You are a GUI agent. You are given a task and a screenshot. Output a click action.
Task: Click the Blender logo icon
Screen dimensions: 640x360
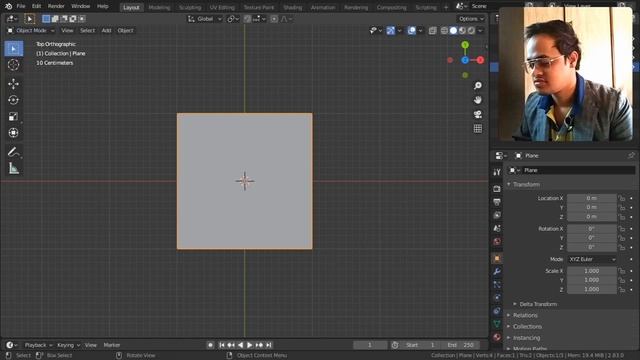click(9, 7)
